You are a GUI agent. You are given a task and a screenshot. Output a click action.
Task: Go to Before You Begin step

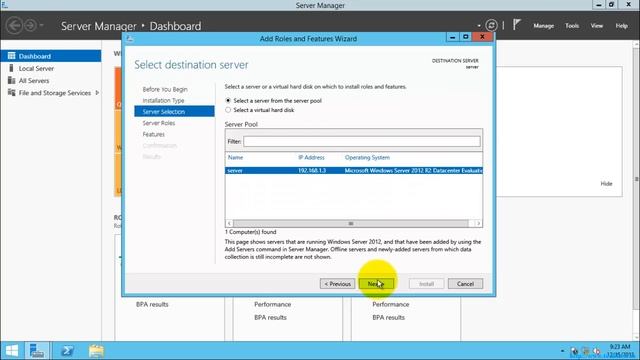point(165,89)
